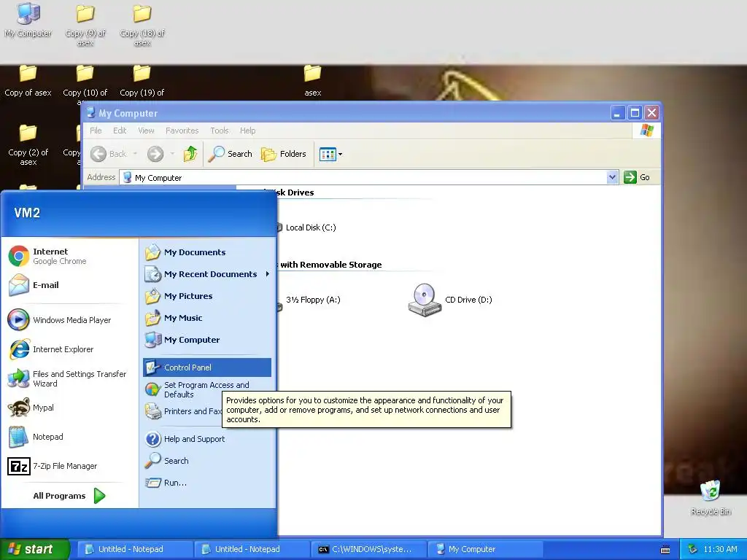Open File menu in My Computer window
The image size is (747, 560).
96,131
